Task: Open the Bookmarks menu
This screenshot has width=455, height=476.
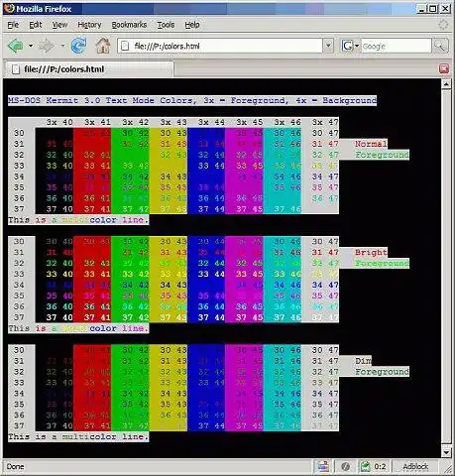Action: [x=129, y=25]
